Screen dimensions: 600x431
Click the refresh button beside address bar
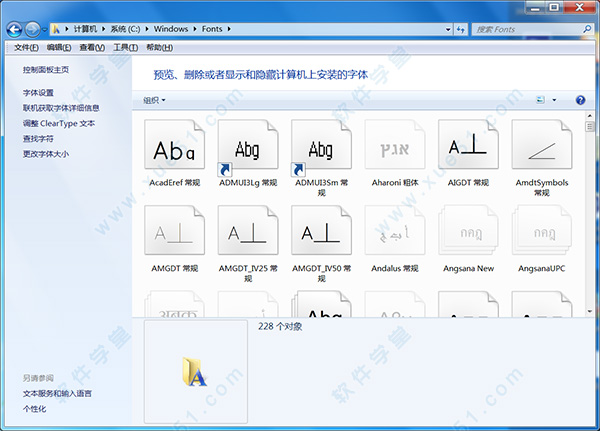(461, 29)
